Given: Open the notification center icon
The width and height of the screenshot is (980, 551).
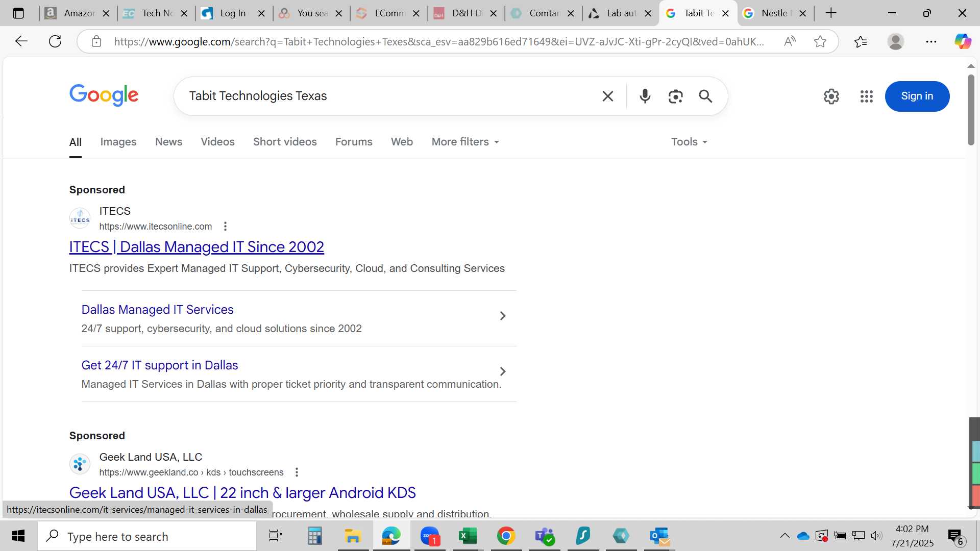Looking at the screenshot, I should (x=956, y=536).
